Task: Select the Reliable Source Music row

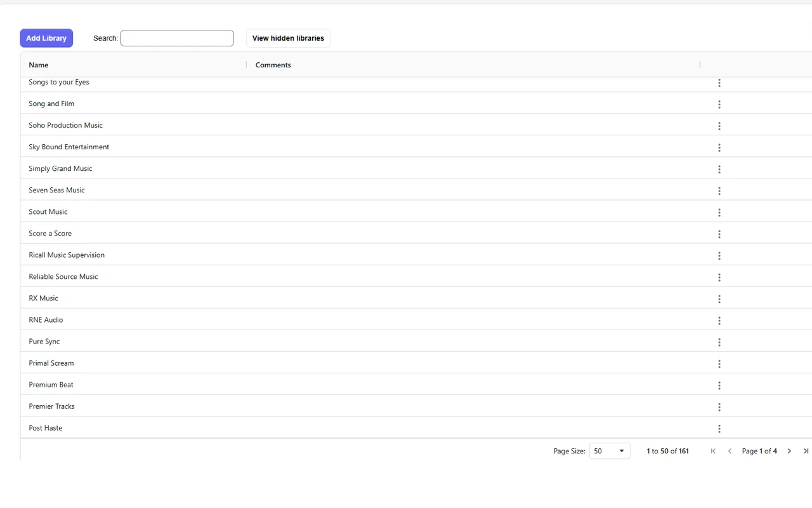Action: [416, 276]
